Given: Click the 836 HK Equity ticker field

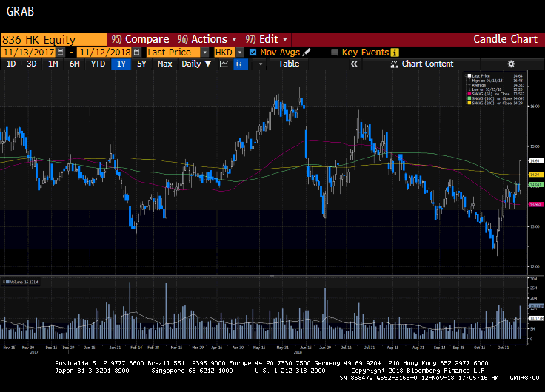Looking at the screenshot, I should click(53, 40).
